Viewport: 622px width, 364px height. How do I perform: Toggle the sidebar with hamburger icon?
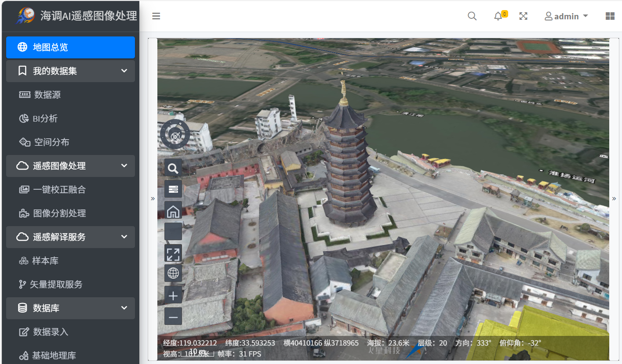[x=156, y=16]
